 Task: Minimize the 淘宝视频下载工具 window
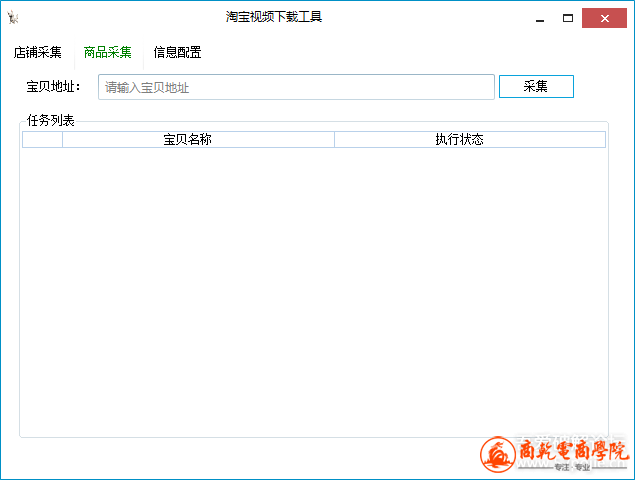pos(540,18)
